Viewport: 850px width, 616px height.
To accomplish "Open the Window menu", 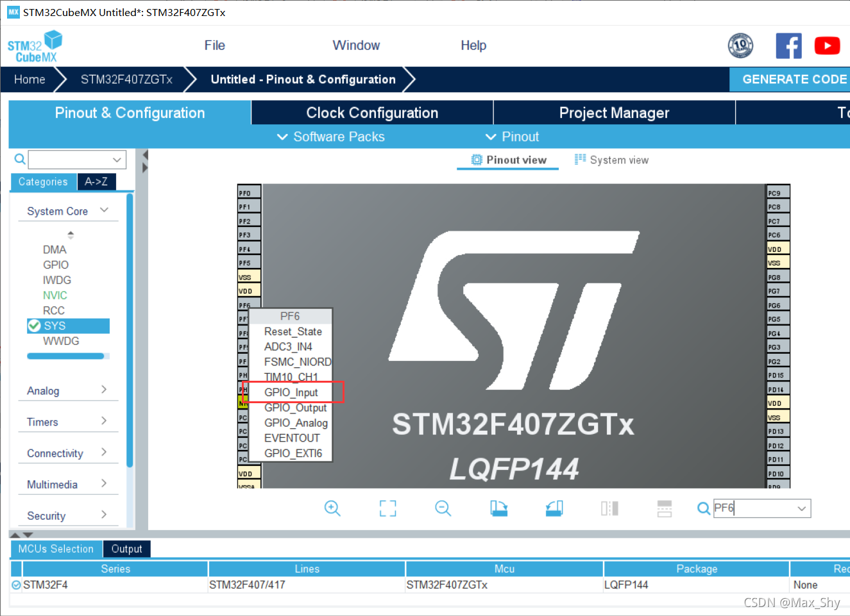I will point(356,46).
